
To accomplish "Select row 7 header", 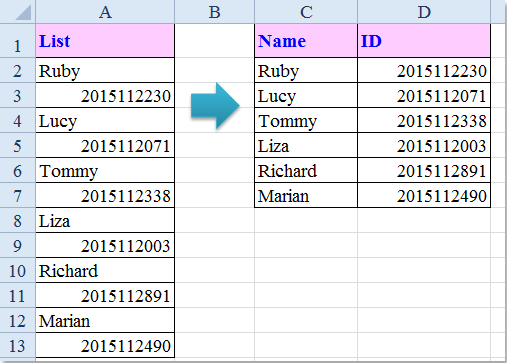I will (17, 195).
